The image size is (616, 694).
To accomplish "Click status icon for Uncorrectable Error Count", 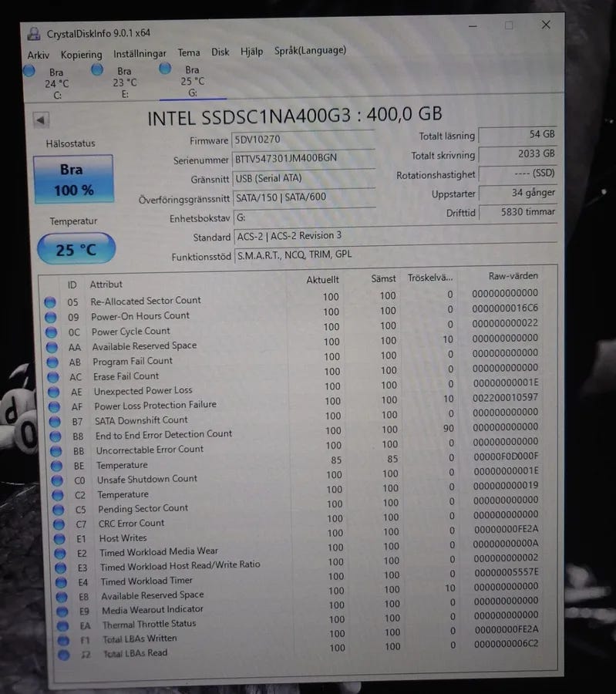I will pyautogui.click(x=56, y=451).
